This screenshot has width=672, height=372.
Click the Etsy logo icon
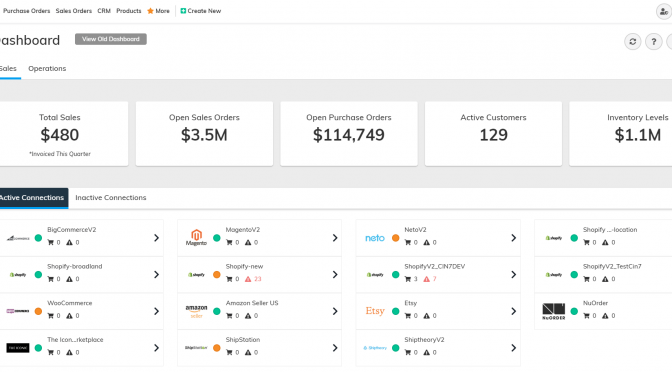pyautogui.click(x=375, y=311)
